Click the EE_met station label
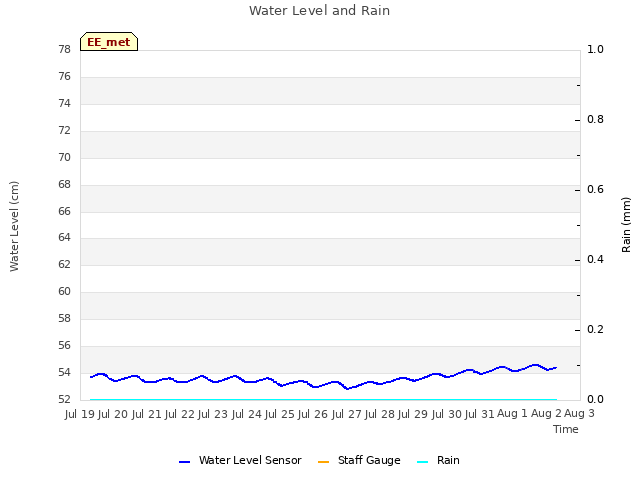This screenshot has height=480, width=640. pos(109,42)
